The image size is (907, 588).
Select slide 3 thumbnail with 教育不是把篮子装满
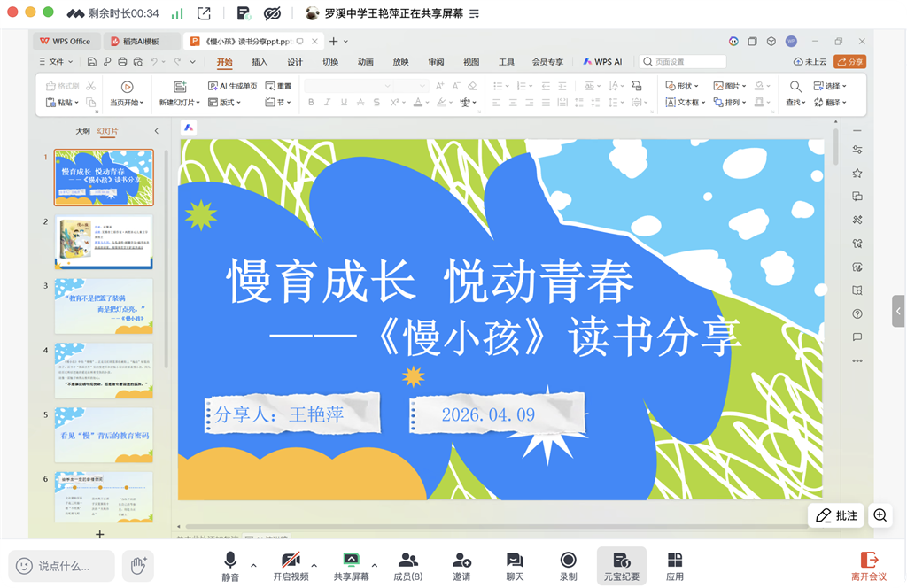click(x=105, y=306)
